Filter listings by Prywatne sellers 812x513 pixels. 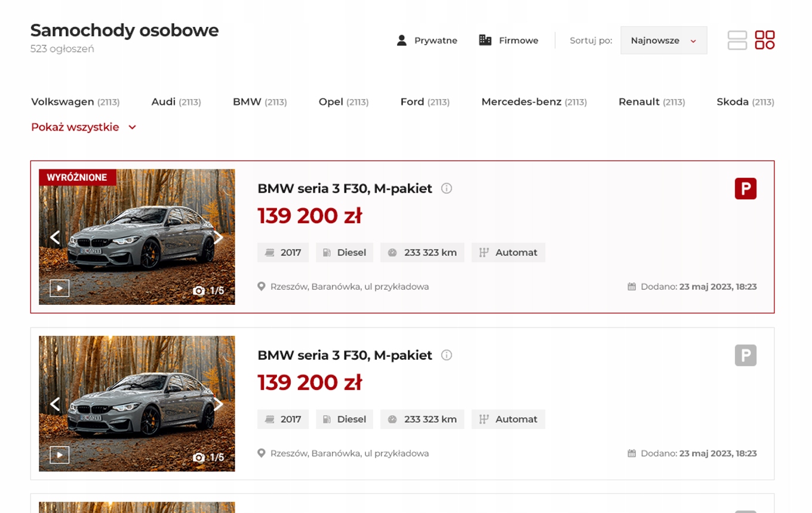click(x=427, y=41)
